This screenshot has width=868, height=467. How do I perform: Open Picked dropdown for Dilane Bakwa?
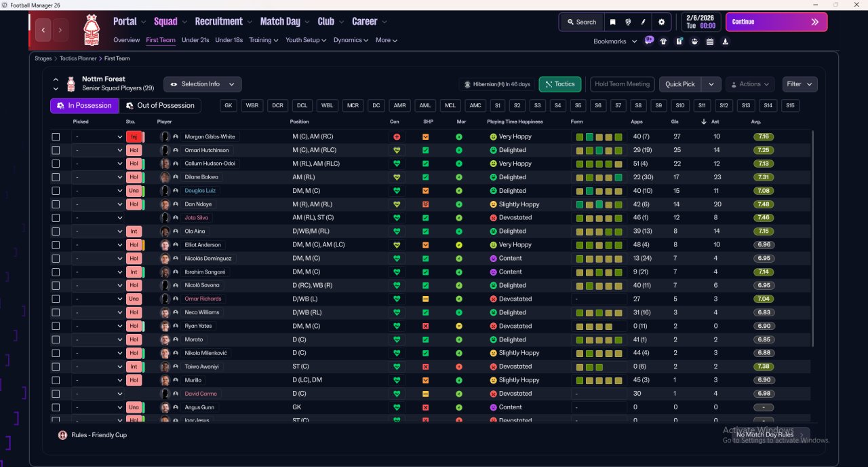(98, 177)
